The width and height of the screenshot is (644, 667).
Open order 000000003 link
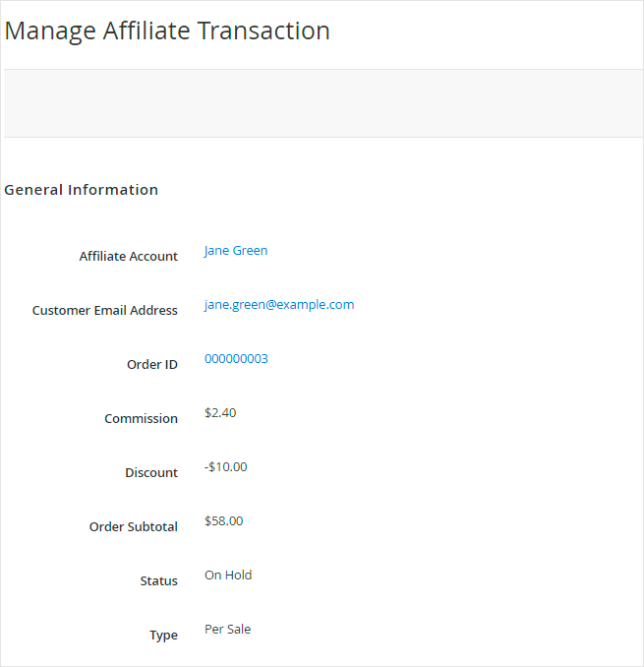[x=236, y=359]
